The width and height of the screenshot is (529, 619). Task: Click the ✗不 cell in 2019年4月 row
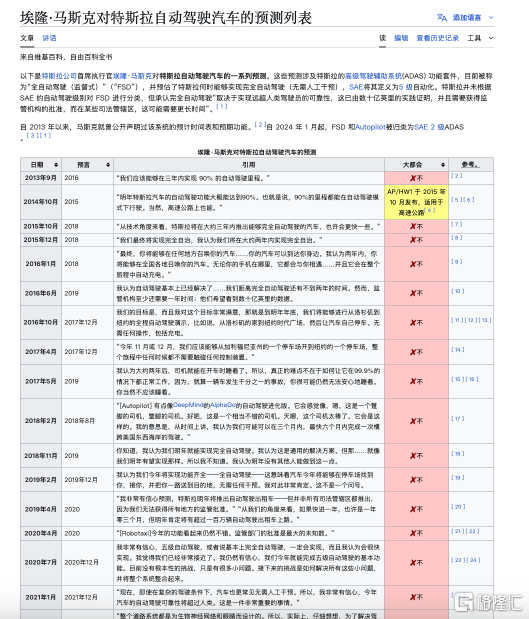416,509
